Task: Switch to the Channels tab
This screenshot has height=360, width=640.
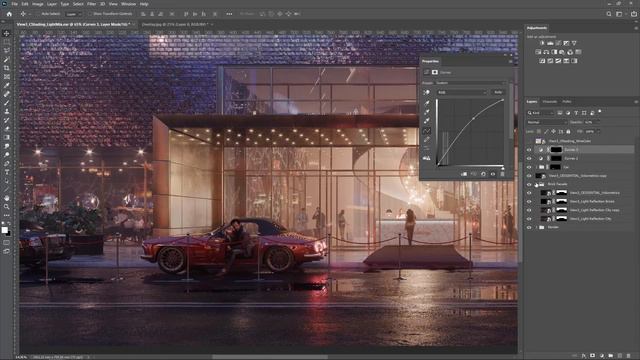Action: coord(549,102)
